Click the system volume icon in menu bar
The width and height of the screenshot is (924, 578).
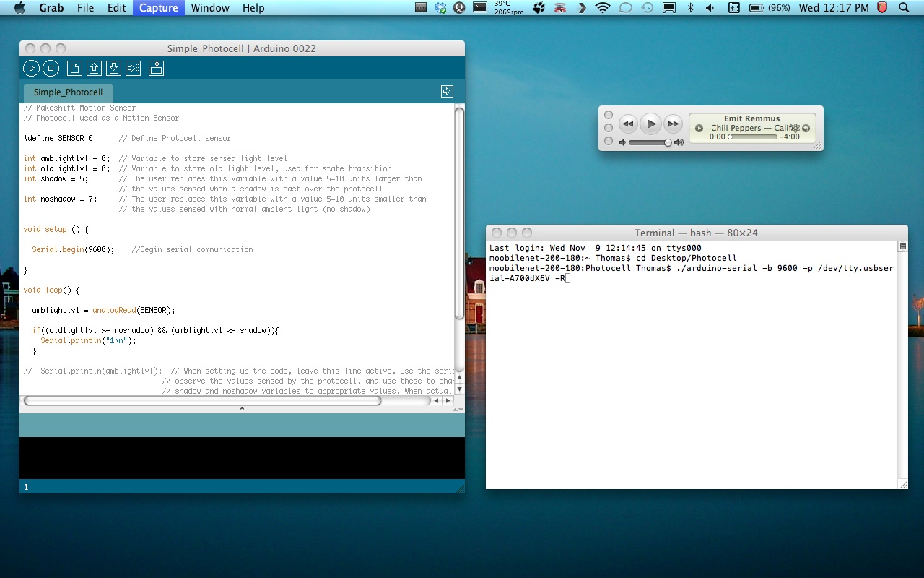pos(710,8)
